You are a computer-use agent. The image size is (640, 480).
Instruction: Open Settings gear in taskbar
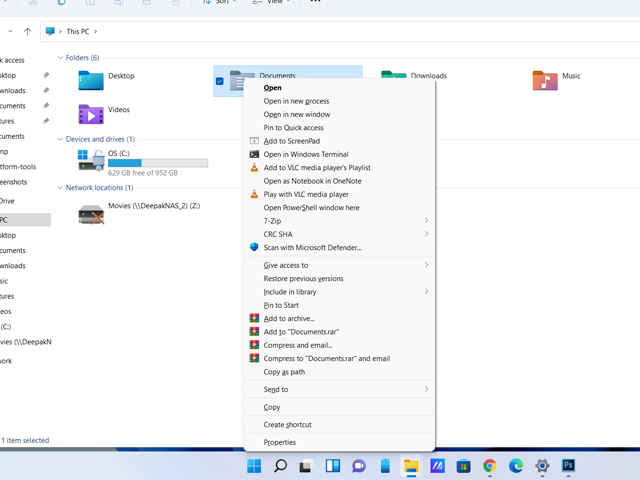[x=542, y=466]
